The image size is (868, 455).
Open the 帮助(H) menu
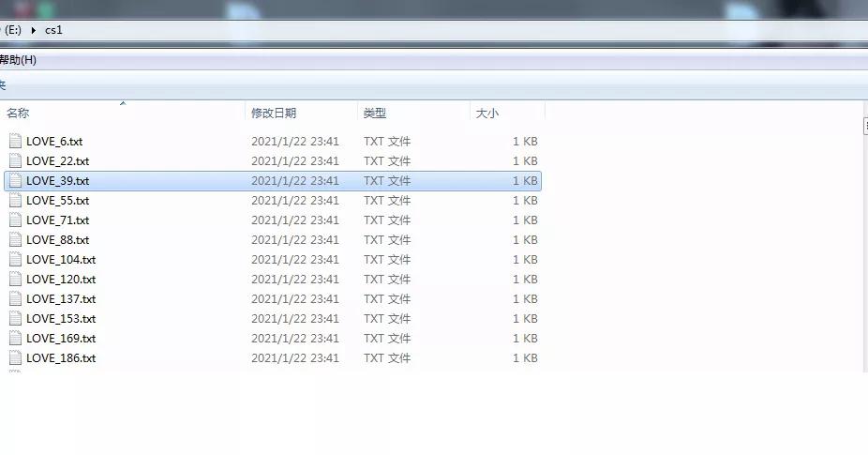(18, 59)
